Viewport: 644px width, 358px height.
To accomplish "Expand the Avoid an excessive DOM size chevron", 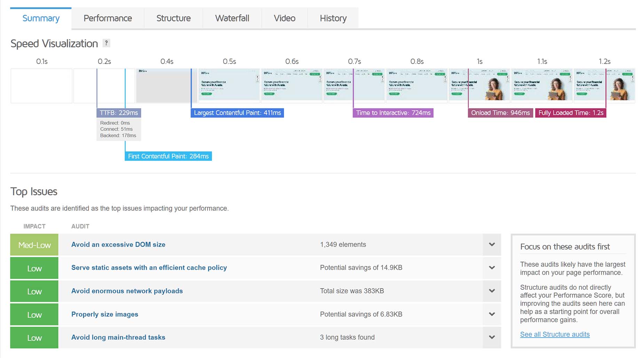I will coord(492,244).
